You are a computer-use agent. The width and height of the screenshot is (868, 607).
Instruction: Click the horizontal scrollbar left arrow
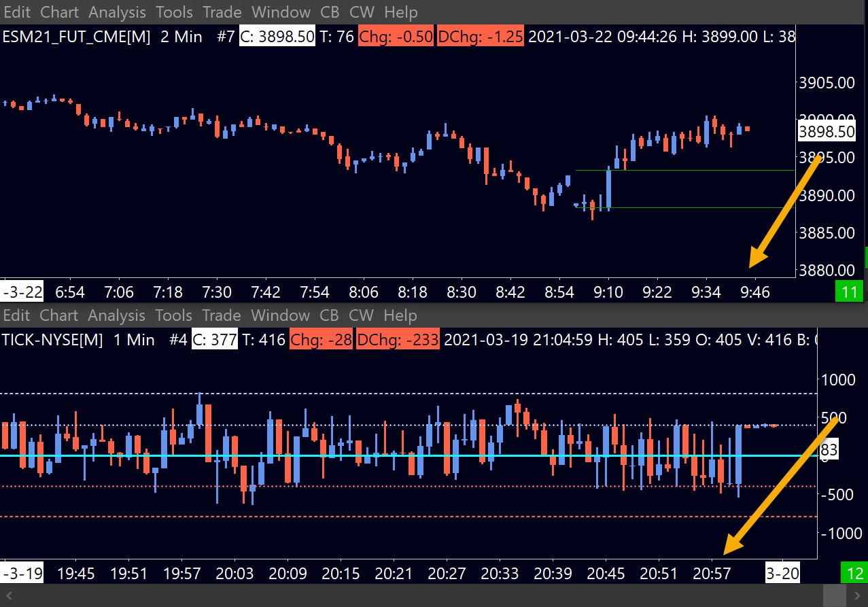[x=10, y=595]
